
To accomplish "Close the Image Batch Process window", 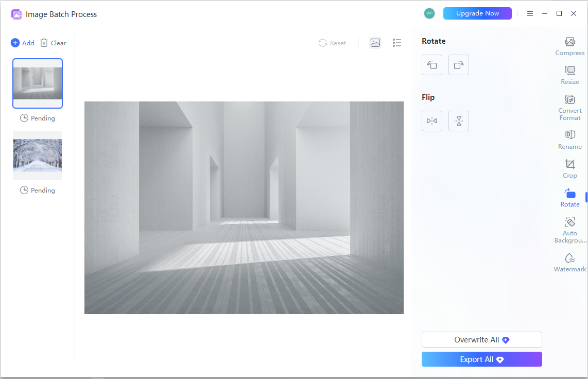I will click(x=574, y=13).
